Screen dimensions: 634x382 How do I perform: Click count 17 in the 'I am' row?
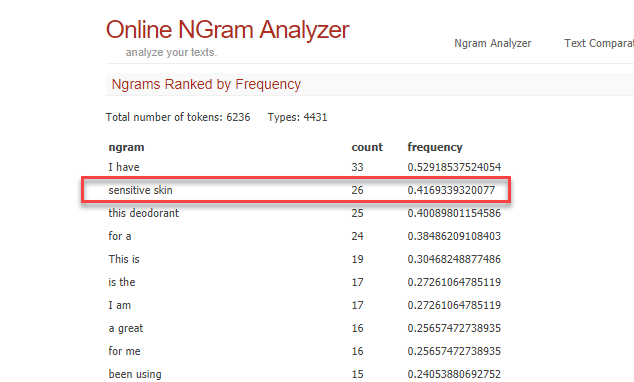[357, 305]
